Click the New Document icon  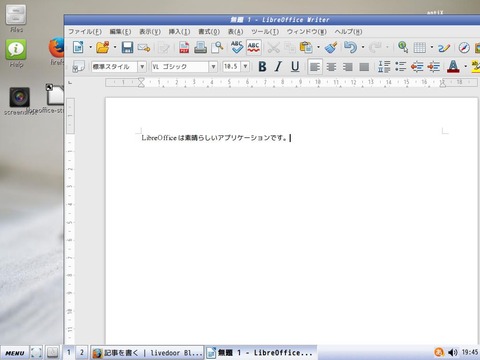pos(78,47)
